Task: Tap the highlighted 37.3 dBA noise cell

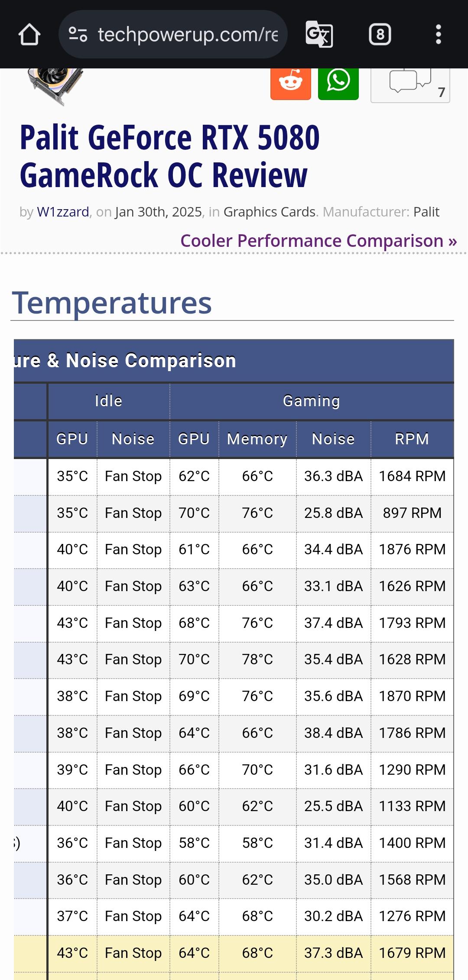Action: pyautogui.click(x=333, y=953)
